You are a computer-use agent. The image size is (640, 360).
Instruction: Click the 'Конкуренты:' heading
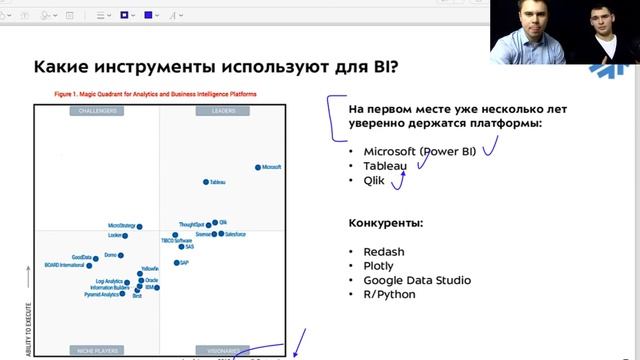click(x=386, y=223)
